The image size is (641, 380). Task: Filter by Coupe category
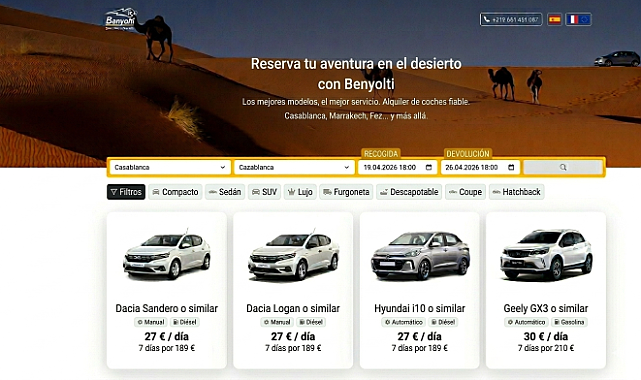465,192
